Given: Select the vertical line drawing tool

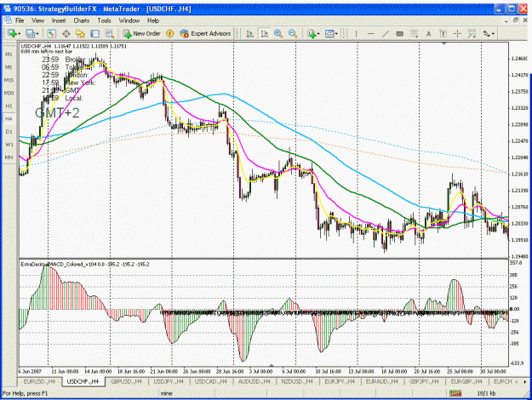Looking at the screenshot, I should 357,33.
